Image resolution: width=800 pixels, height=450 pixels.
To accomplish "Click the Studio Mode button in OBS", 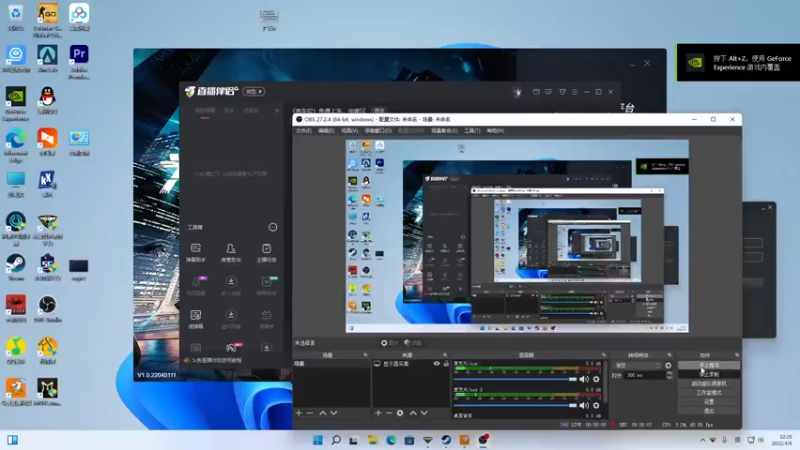I will pyautogui.click(x=709, y=393).
